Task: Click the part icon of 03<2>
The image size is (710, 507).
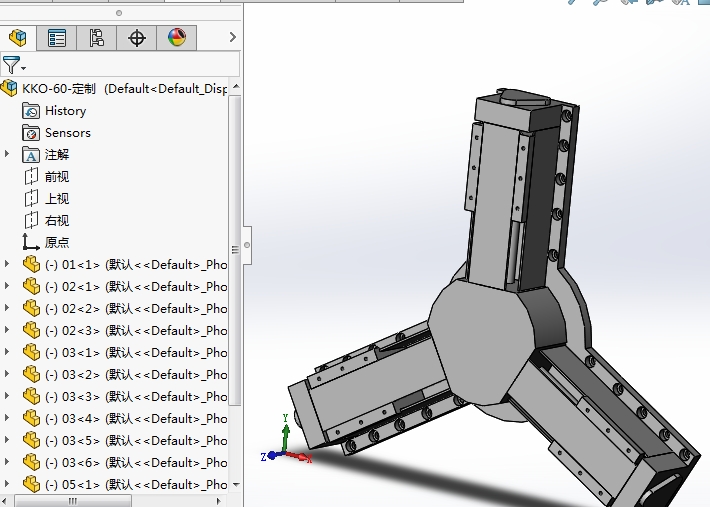Action: point(31,374)
